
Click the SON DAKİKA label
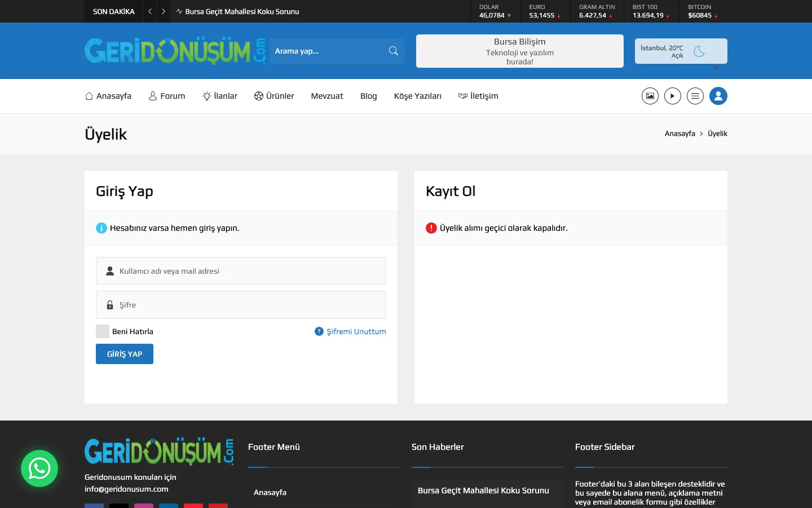click(x=114, y=11)
